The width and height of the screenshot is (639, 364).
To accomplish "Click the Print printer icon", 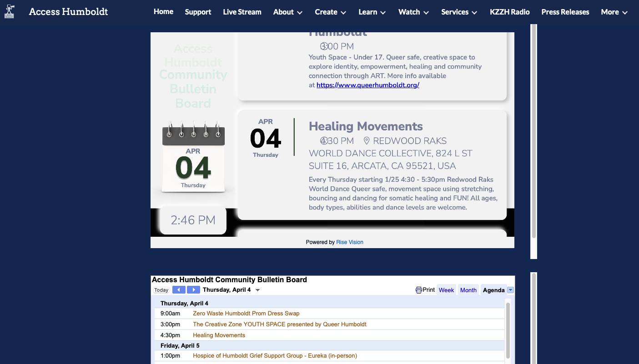I will pos(419,290).
